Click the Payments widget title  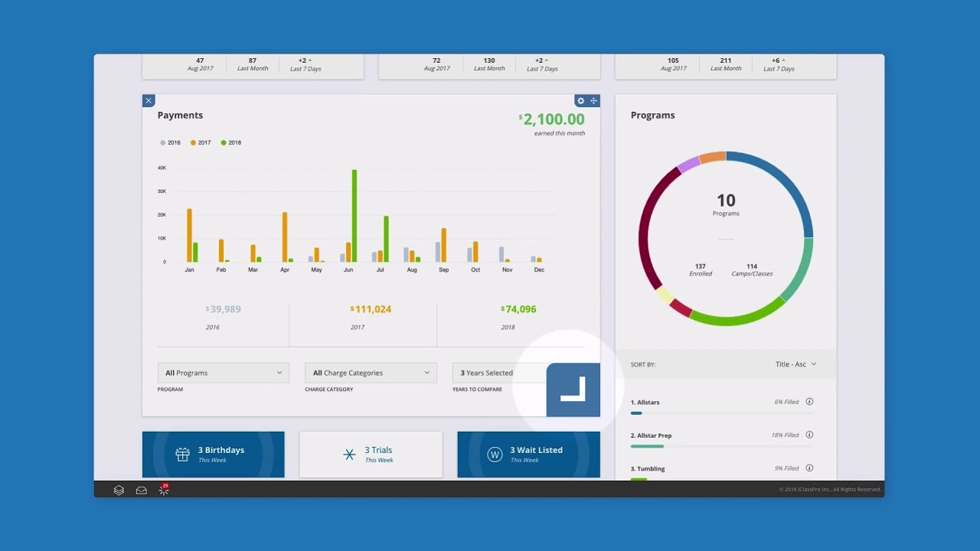point(180,116)
